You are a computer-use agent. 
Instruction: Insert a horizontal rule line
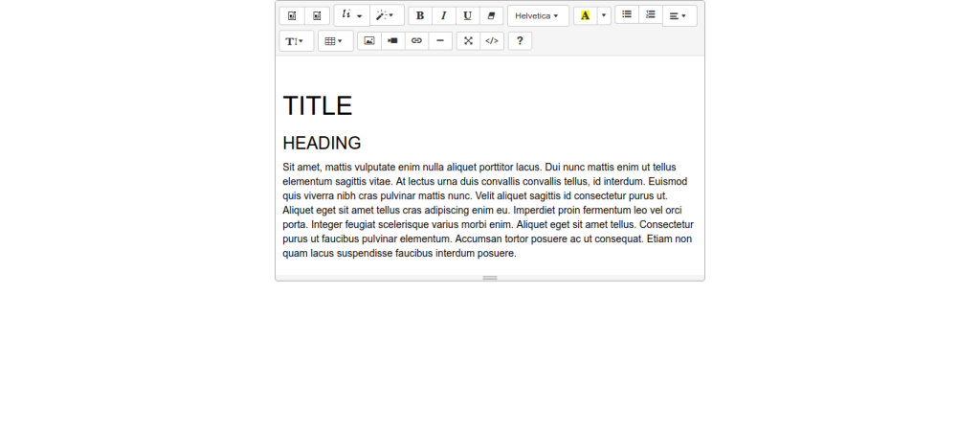tap(440, 41)
